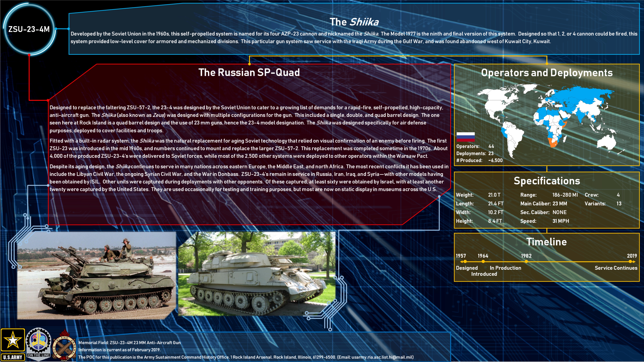Image resolution: width=644 pixels, height=362 pixels.
Task: Click the 'Service Continues' timeline label
Action: click(616, 268)
